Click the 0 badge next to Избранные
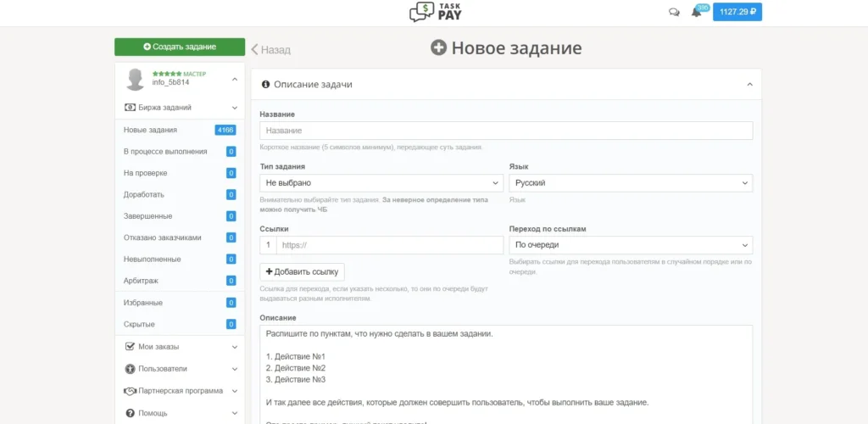This screenshot has height=424, width=868. pos(231,303)
